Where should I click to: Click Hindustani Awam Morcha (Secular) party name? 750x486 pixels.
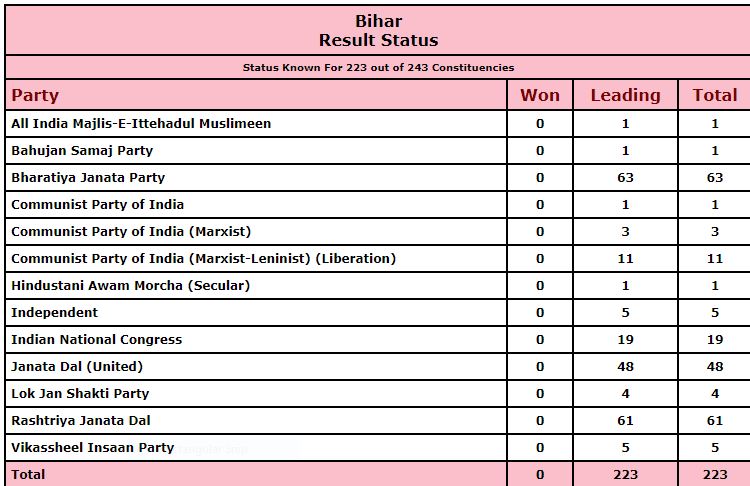coord(131,286)
